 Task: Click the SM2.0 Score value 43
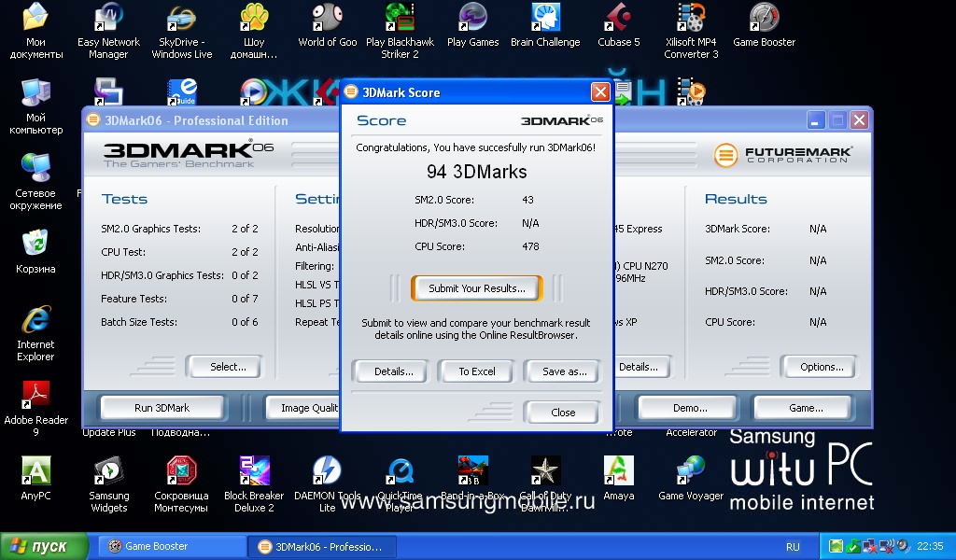[527, 199]
